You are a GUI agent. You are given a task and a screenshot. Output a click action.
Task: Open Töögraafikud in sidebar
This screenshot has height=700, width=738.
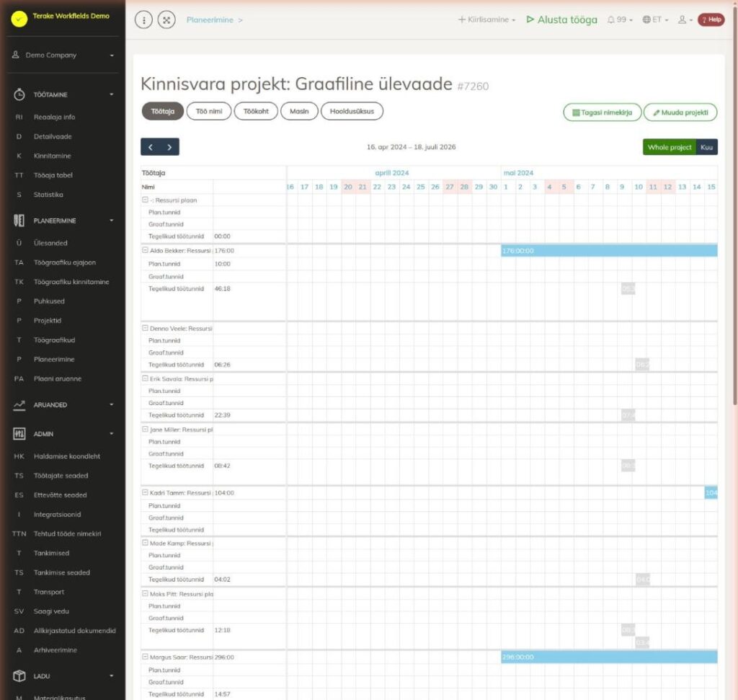tap(54, 340)
